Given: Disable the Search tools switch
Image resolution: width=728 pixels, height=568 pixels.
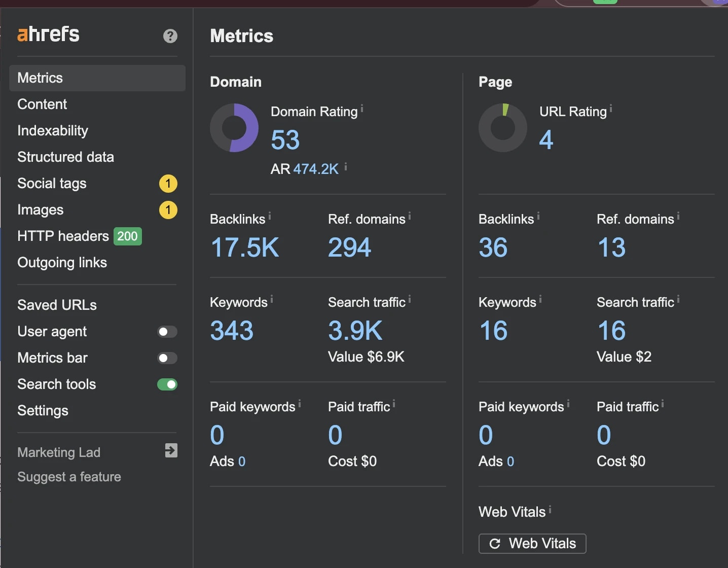Looking at the screenshot, I should click(167, 384).
